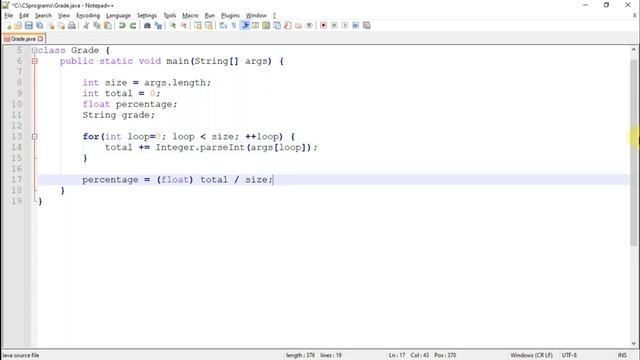Save the current file via toolbar

(x=29, y=25)
